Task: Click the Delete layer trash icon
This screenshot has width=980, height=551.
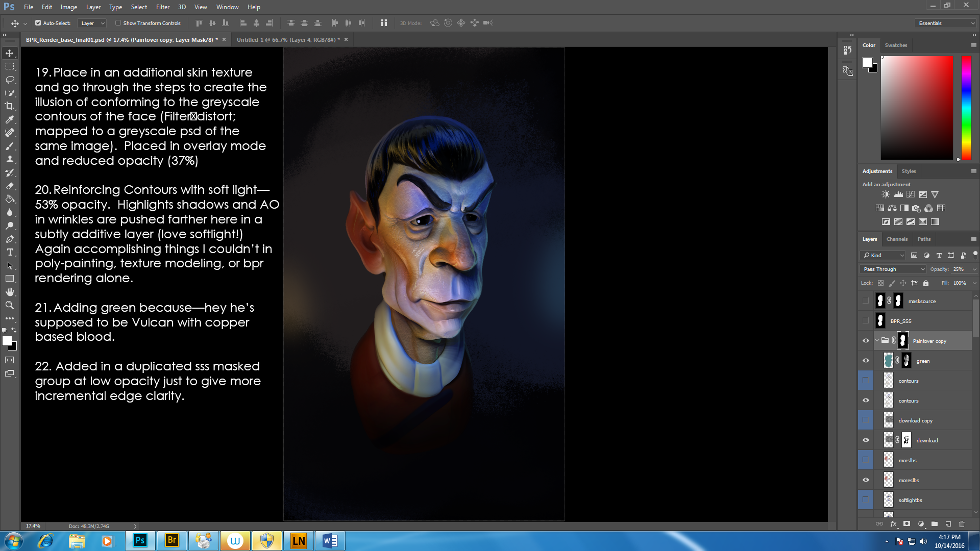Action: coord(962,524)
